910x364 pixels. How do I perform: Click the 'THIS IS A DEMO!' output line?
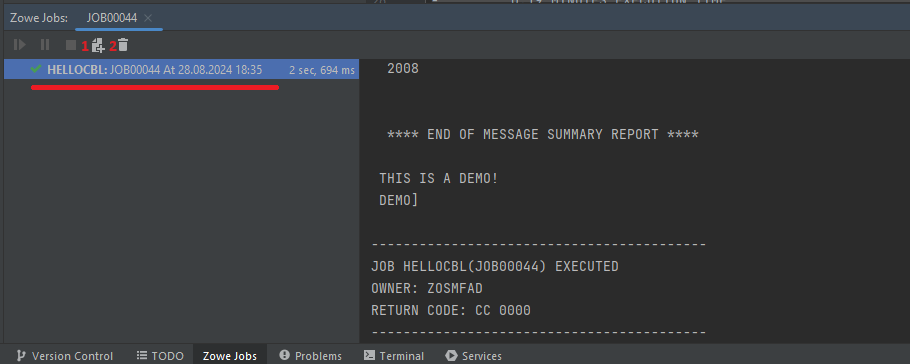(x=438, y=178)
